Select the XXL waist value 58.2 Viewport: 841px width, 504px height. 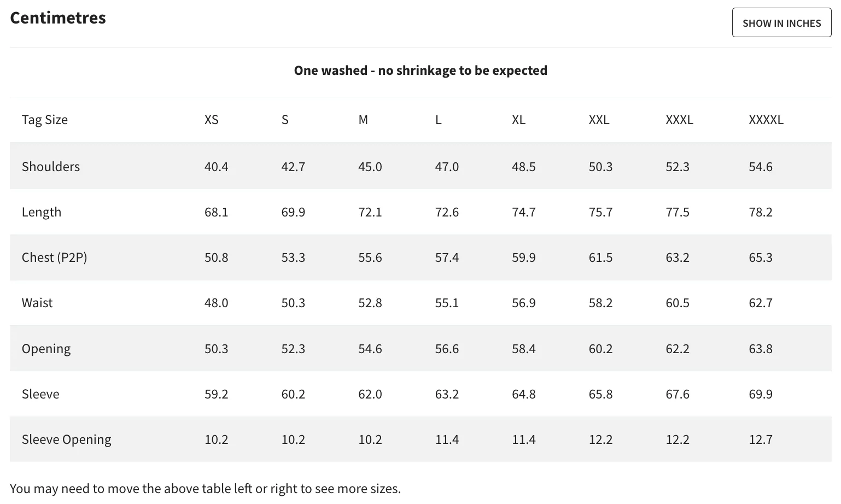(x=600, y=303)
